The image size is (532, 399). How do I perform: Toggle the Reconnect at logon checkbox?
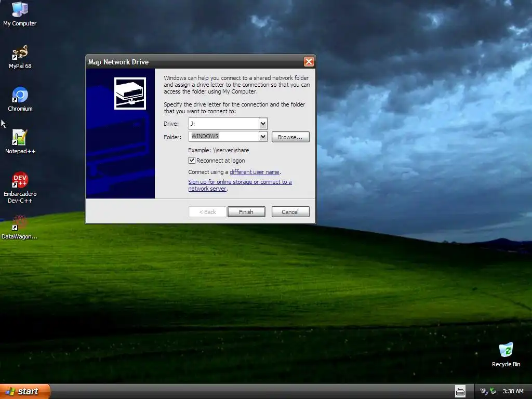(192, 161)
